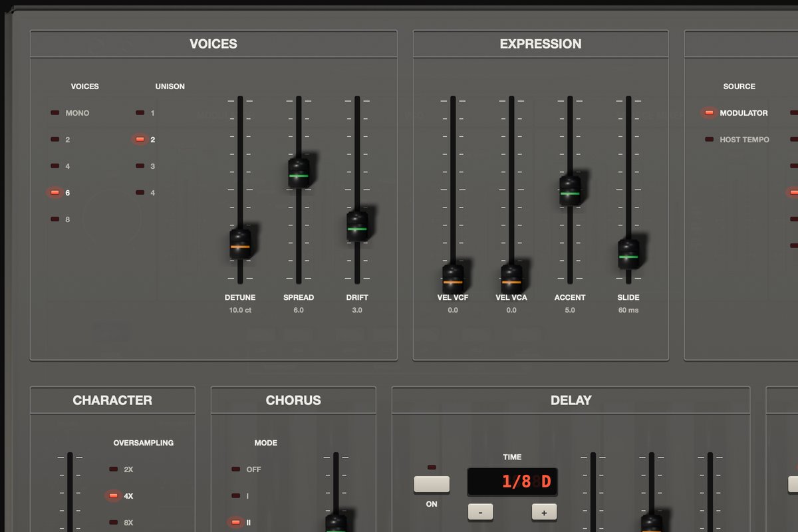Set oversampling to 2X
Screen dimensions: 798x532
point(122,469)
